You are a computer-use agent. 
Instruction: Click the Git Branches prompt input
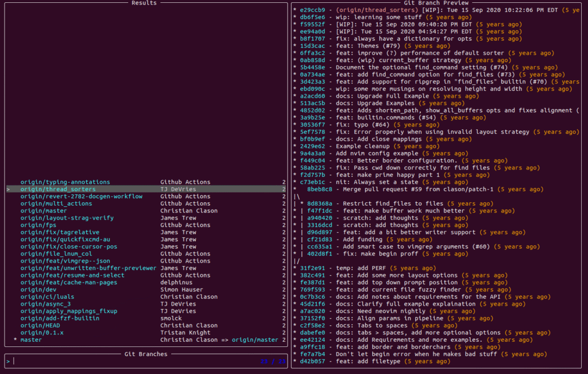point(132,361)
